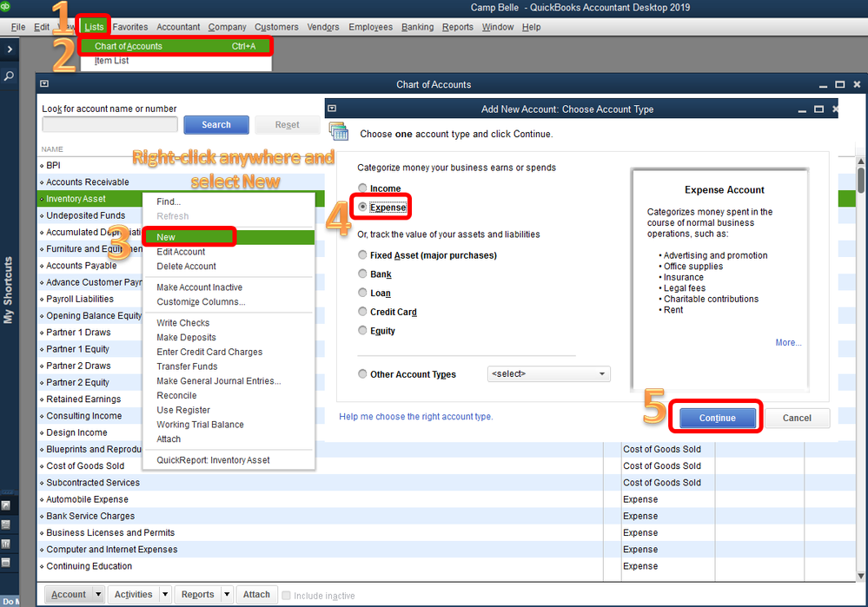The image size is (868, 607).
Task: Minimize the Chart of Accounts window
Action: click(x=823, y=85)
